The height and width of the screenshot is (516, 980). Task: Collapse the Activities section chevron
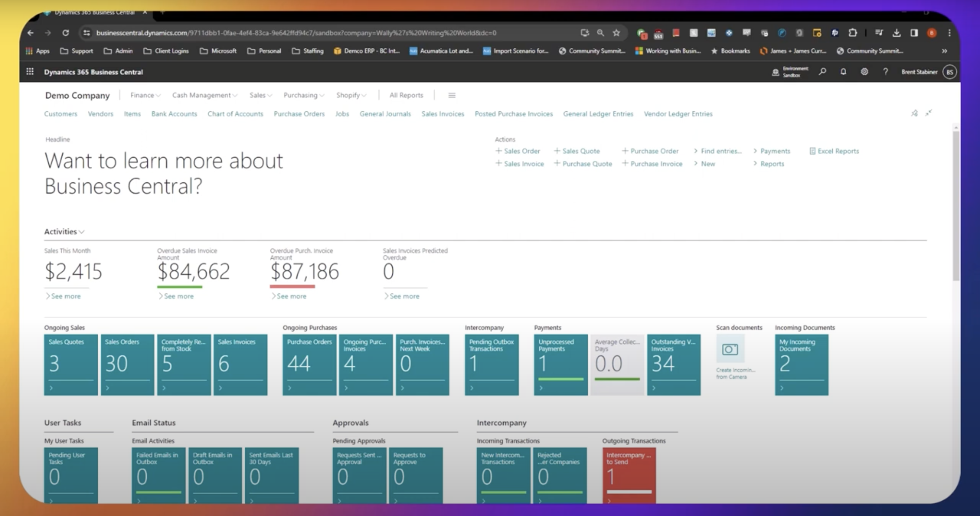[x=82, y=232]
